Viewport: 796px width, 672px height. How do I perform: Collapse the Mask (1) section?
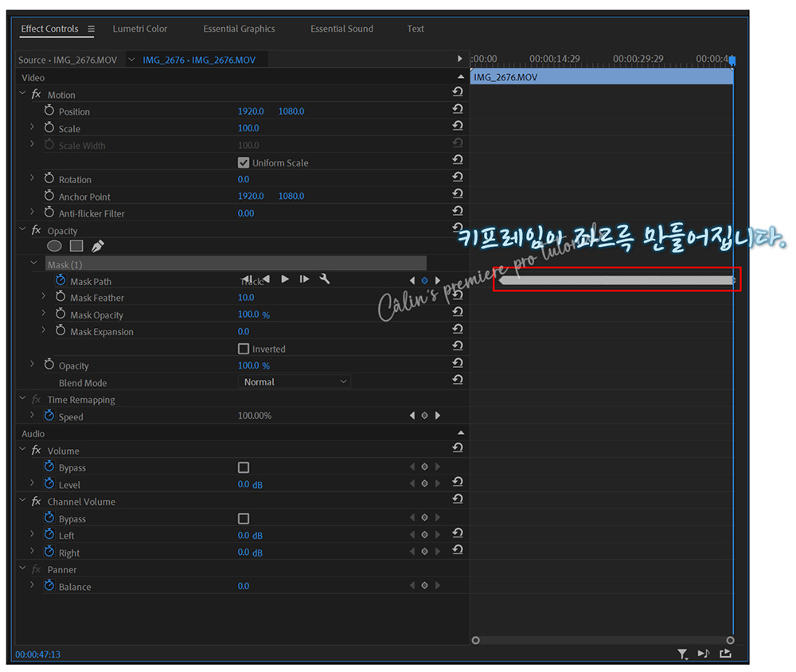point(33,263)
